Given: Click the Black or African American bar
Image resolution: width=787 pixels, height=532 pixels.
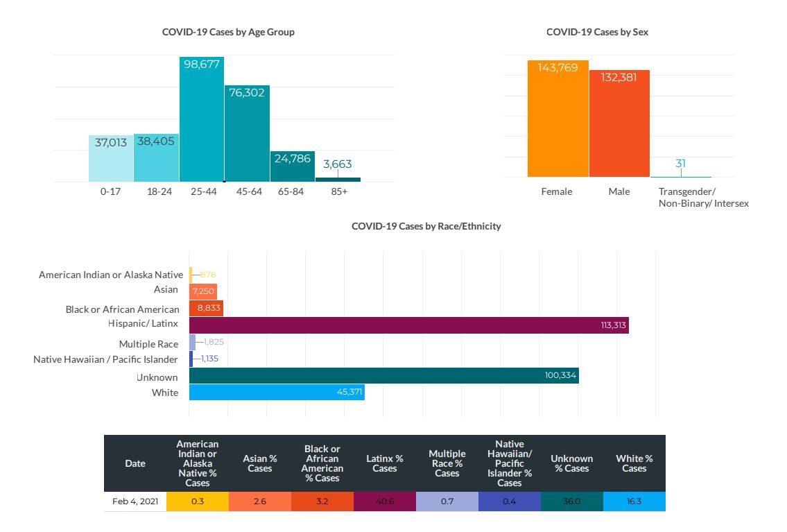Looking at the screenshot, I should click(x=206, y=308).
